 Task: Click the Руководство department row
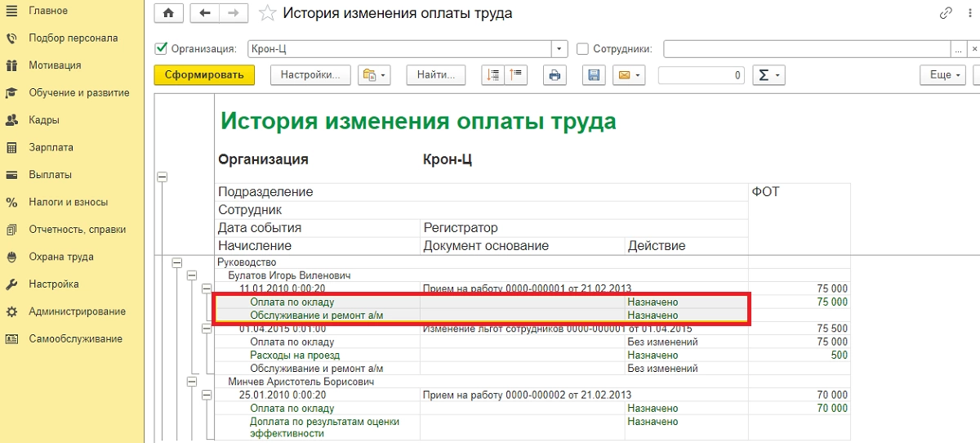[x=247, y=262]
